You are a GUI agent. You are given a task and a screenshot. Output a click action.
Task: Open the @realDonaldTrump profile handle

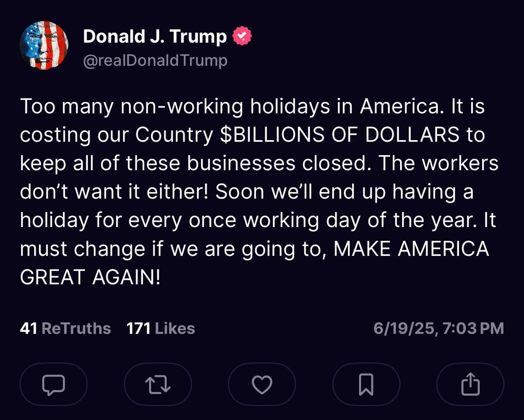point(155,60)
